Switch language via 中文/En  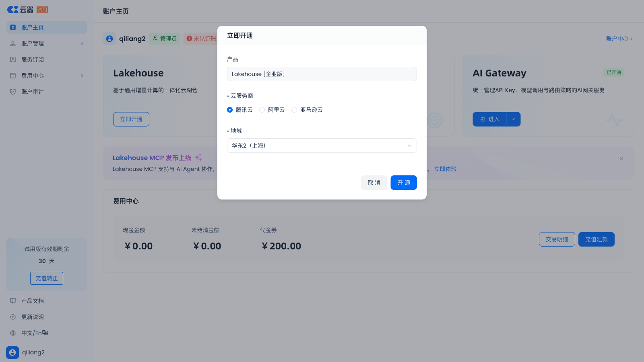pyautogui.click(x=47, y=333)
